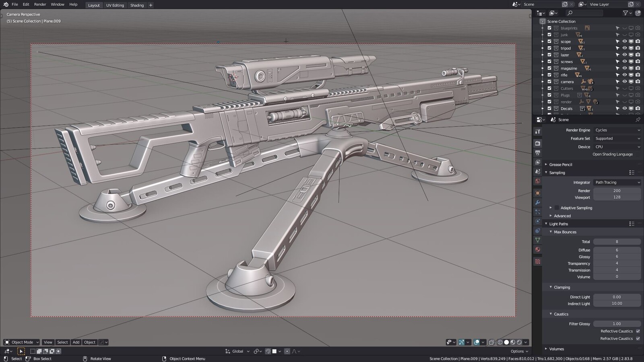Expand the Grease Pencil section

click(x=561, y=165)
